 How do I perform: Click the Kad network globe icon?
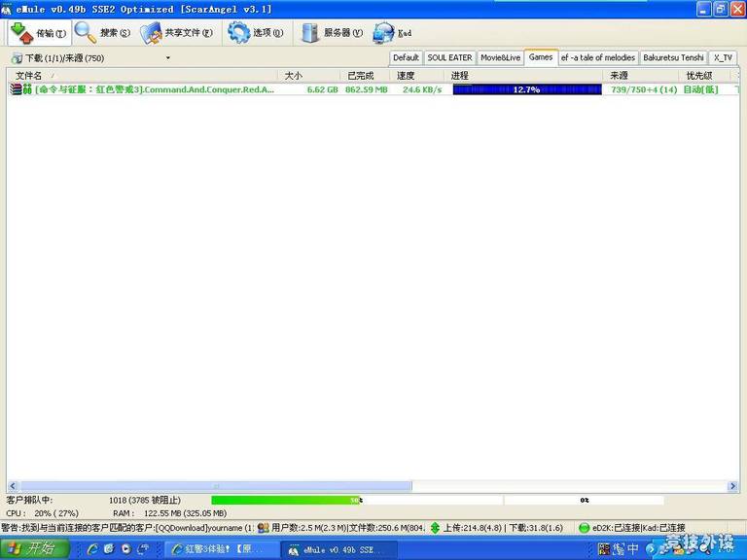click(384, 33)
